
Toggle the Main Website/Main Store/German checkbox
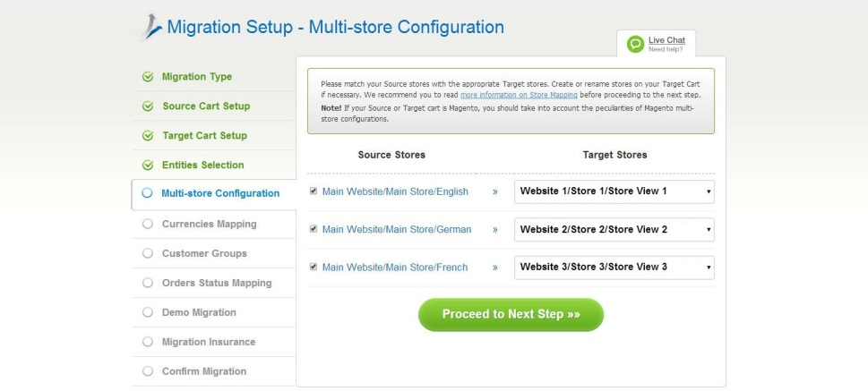[314, 229]
